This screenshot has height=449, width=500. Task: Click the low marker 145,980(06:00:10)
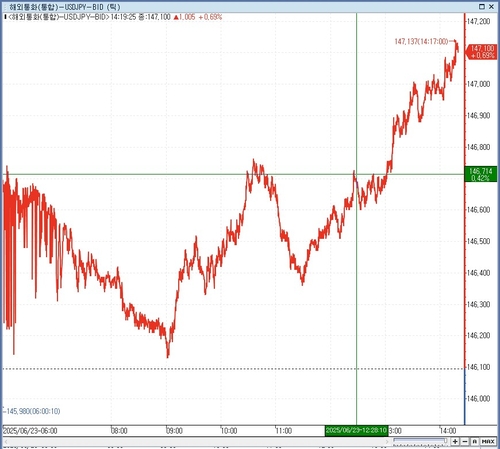coord(33,411)
